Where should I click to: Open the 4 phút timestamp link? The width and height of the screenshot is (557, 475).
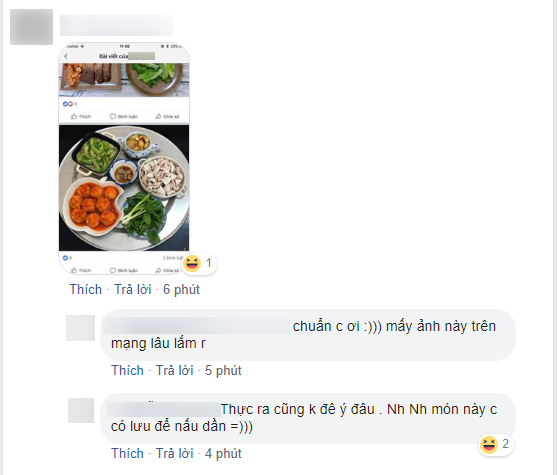(x=223, y=454)
